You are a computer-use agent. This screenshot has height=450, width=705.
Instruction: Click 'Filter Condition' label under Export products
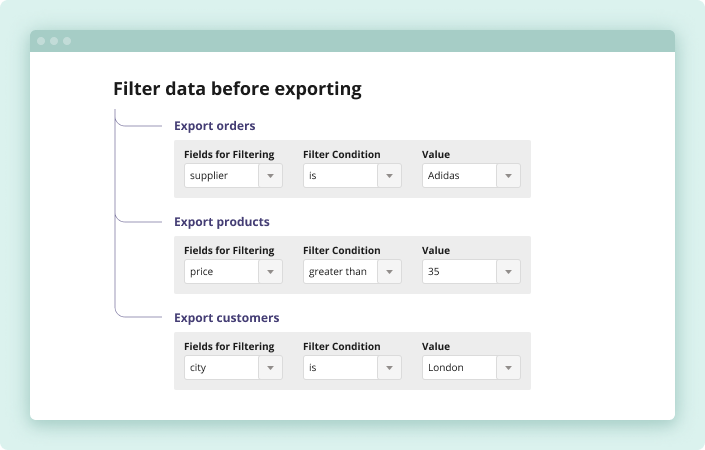[341, 251]
